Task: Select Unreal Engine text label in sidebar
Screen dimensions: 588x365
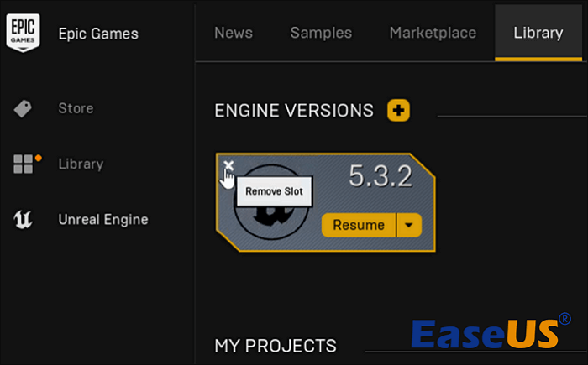Action: point(102,220)
